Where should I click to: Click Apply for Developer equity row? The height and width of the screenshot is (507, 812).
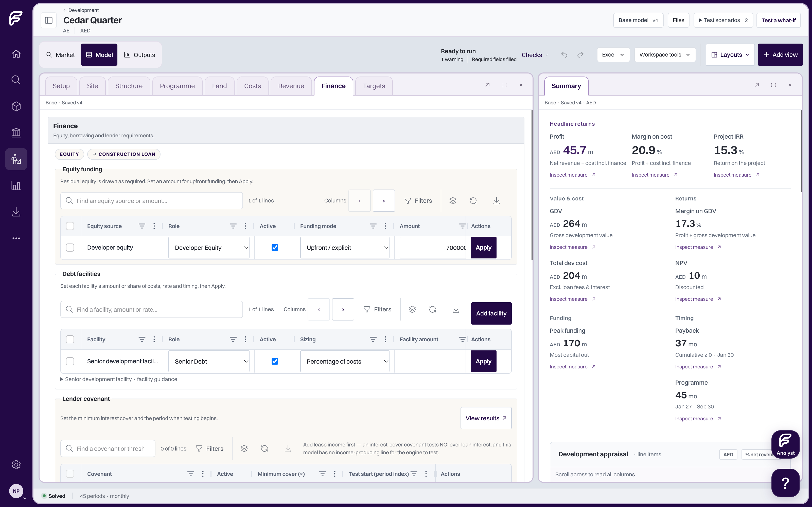pyautogui.click(x=483, y=248)
